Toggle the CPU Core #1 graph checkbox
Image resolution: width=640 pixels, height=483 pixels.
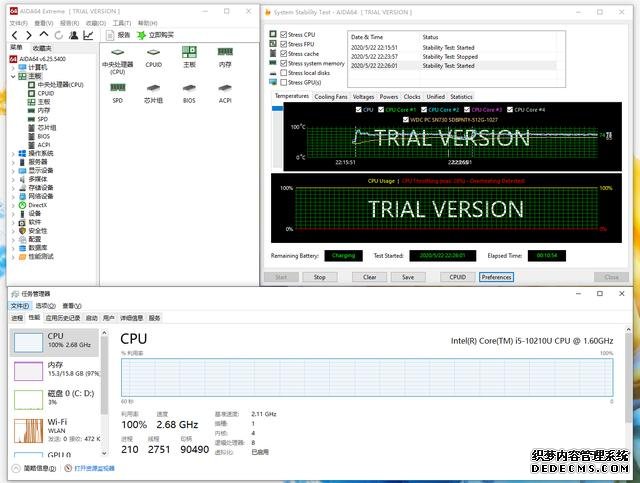pos(381,110)
